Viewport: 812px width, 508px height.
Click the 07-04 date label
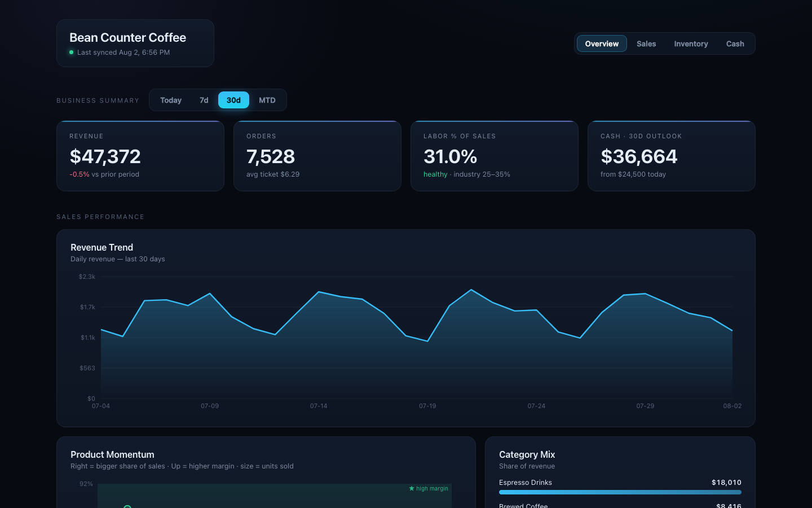101,406
